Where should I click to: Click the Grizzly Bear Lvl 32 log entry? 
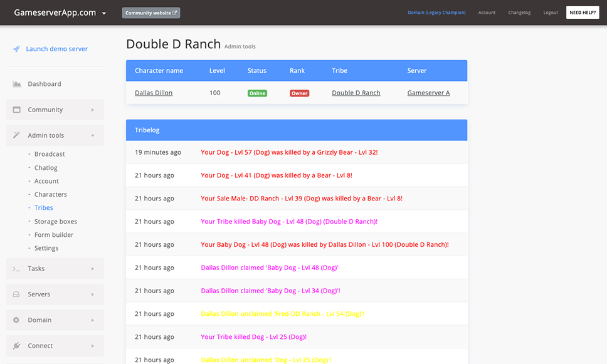click(289, 152)
